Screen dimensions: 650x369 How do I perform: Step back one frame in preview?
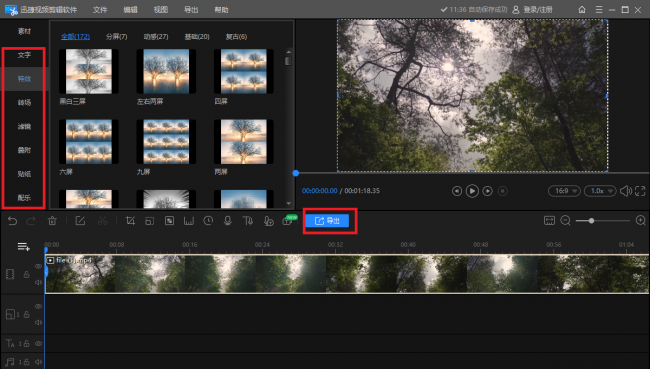[x=457, y=191]
